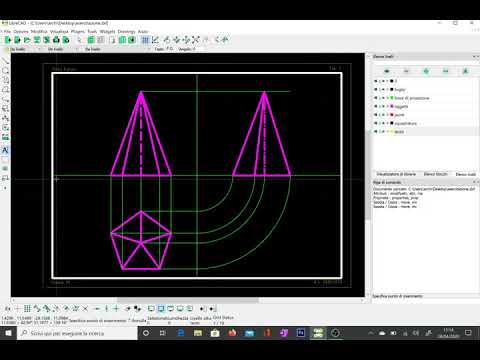
Task: Switch to Elenco livelli tab
Action: 465,174
